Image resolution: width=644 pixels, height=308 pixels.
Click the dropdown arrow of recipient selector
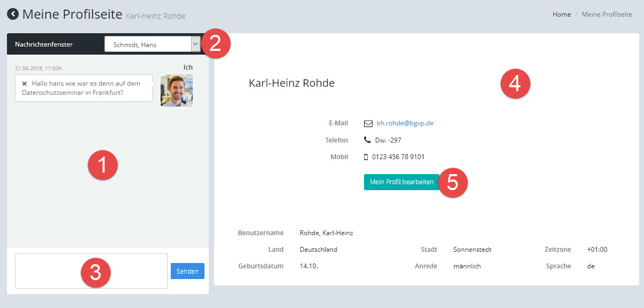point(195,44)
